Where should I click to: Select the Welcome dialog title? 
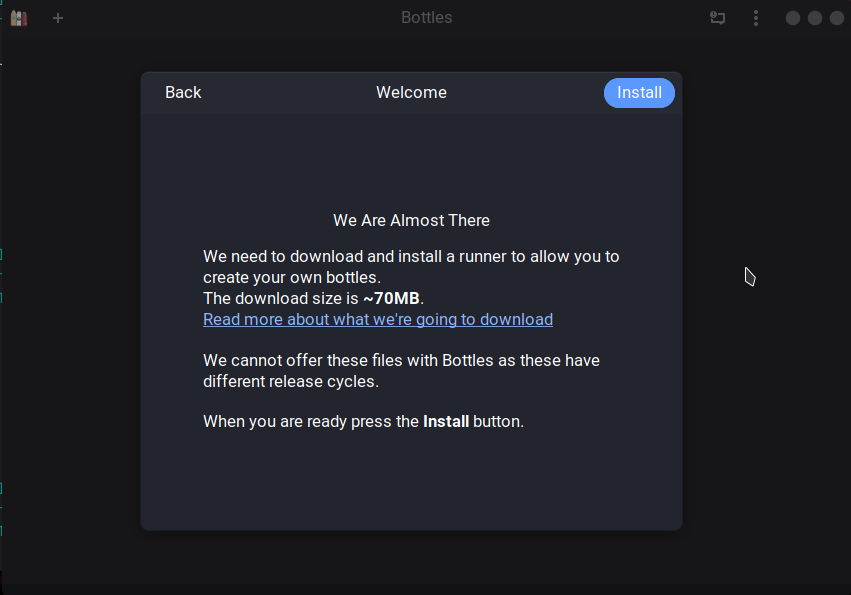411,92
